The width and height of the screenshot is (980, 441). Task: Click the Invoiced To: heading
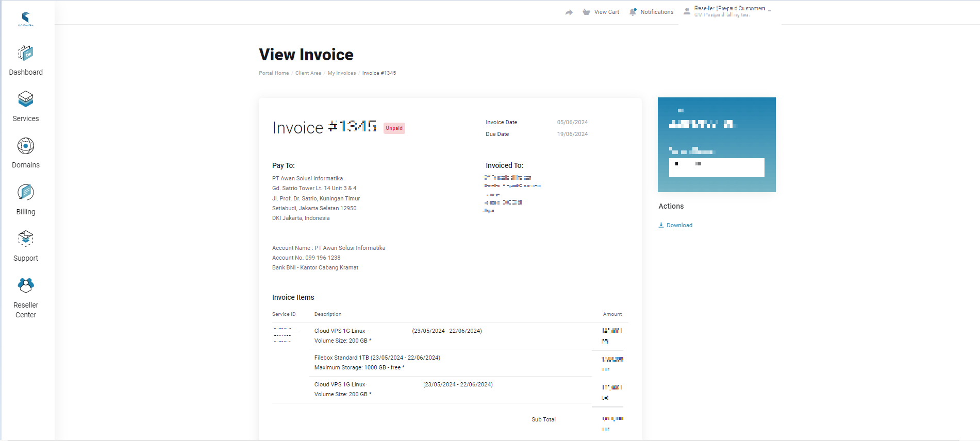(x=504, y=166)
